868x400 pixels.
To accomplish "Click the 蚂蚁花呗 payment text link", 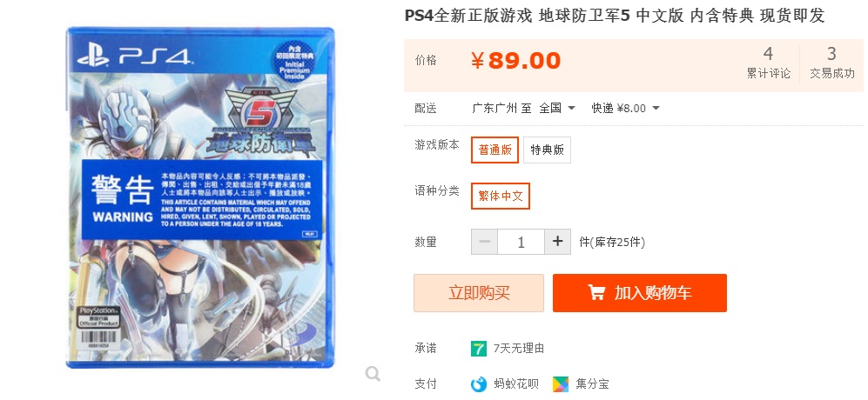I will 516,383.
